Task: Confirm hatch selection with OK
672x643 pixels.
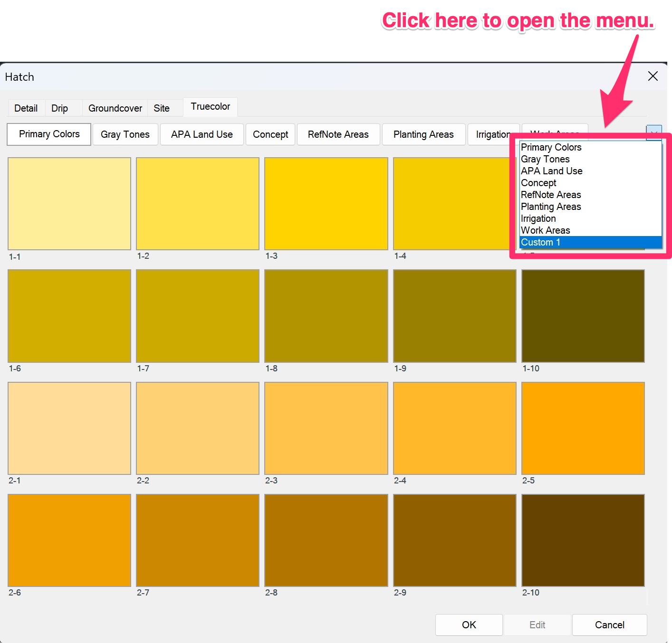Action: (x=469, y=624)
